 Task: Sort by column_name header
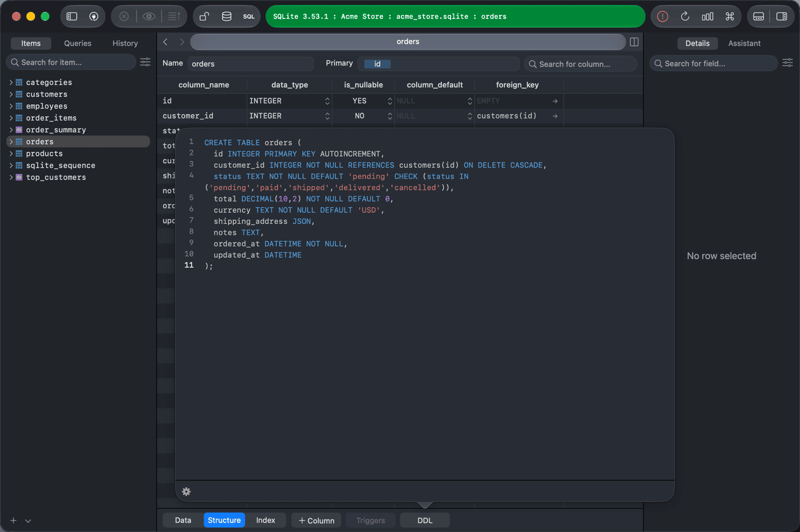tap(203, 85)
